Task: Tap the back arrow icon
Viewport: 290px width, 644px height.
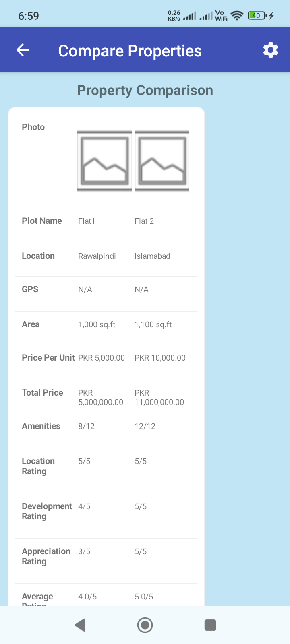Action: 23,50
